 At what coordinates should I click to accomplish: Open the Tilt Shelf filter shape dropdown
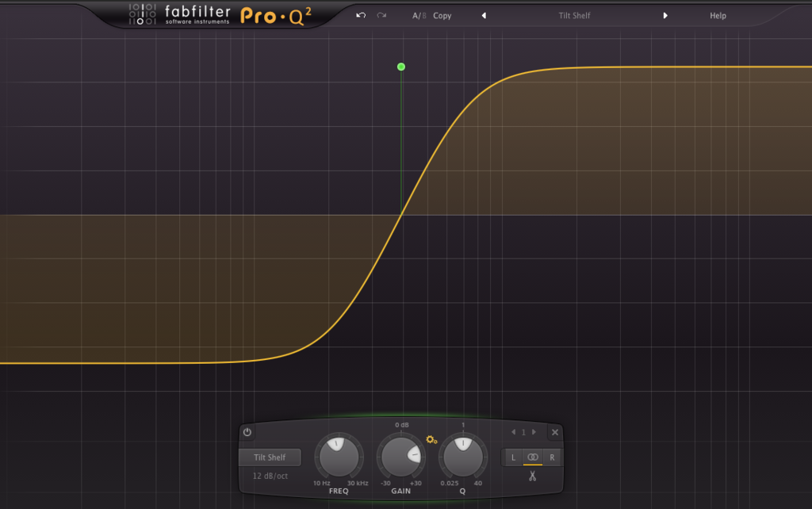(270, 457)
